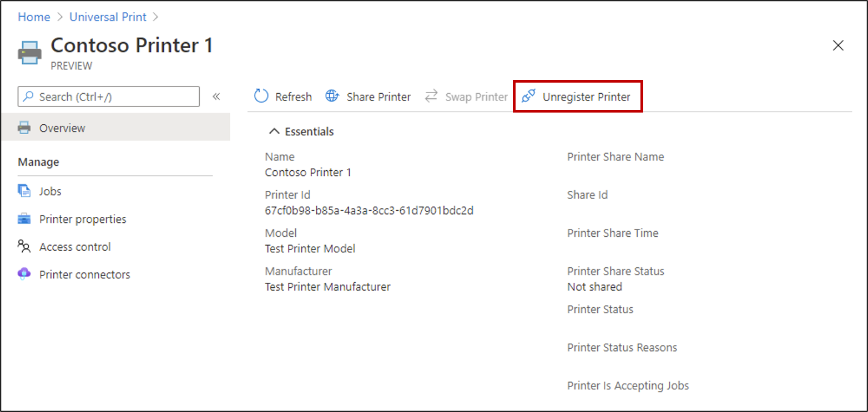
Task: Select the Share Printer globe icon
Action: (332, 96)
